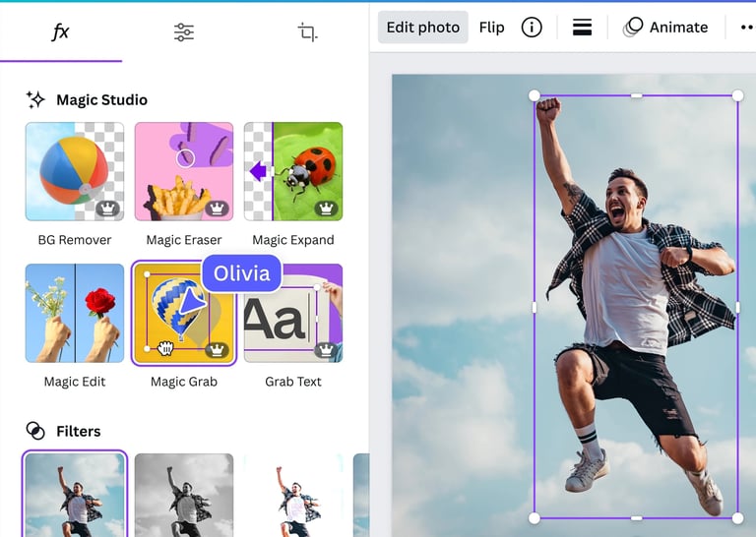Image resolution: width=756 pixels, height=537 pixels.
Task: Switch to the Adjust sliders tab
Action: pos(184,32)
